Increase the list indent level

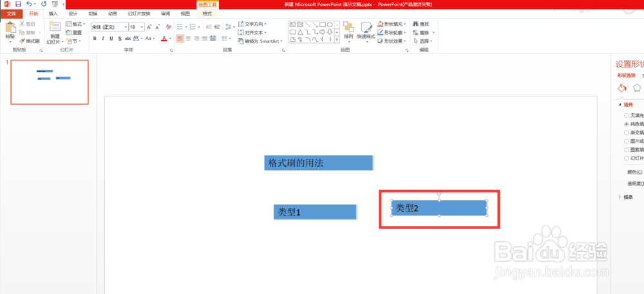click(216, 27)
